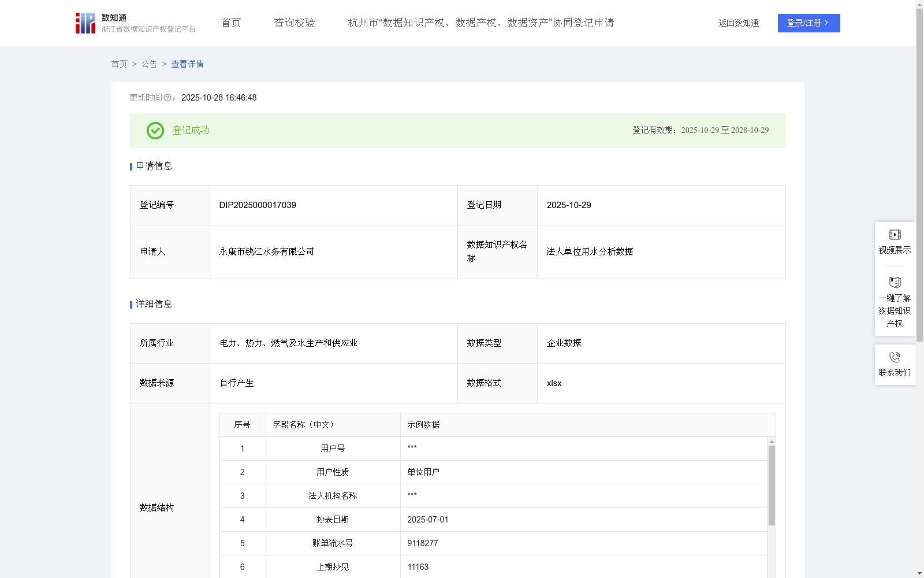Click the 登记有效期 validity period text
Viewport: 924px width, 578px height.
[x=701, y=131]
